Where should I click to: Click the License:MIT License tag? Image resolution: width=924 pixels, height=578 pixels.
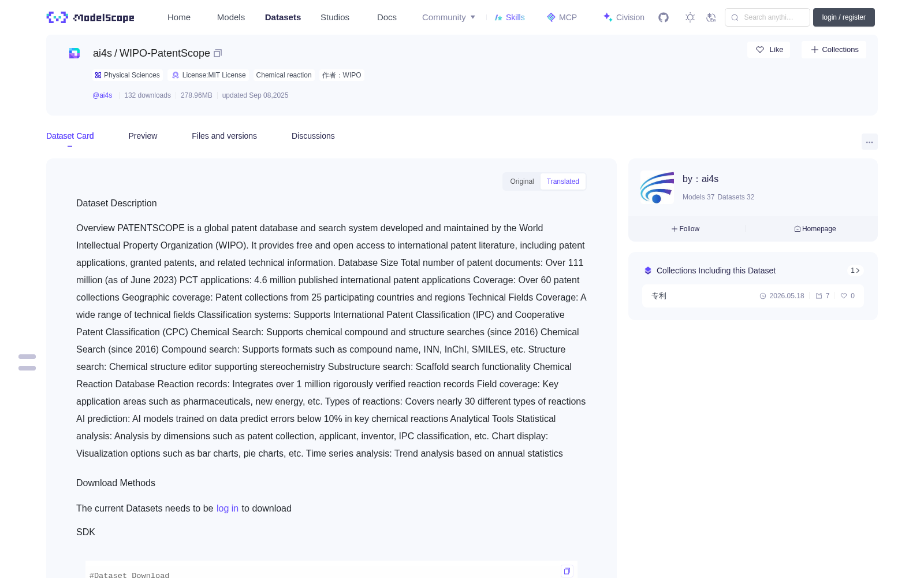[x=208, y=75]
